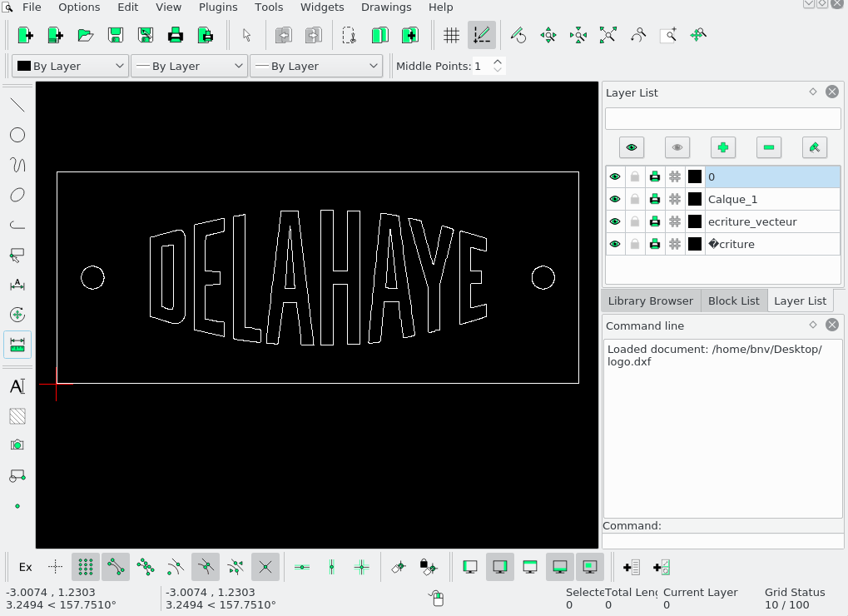Viewport: 848px width, 616px height.
Task: Select the Ellipse drawing tool
Action: (17, 195)
